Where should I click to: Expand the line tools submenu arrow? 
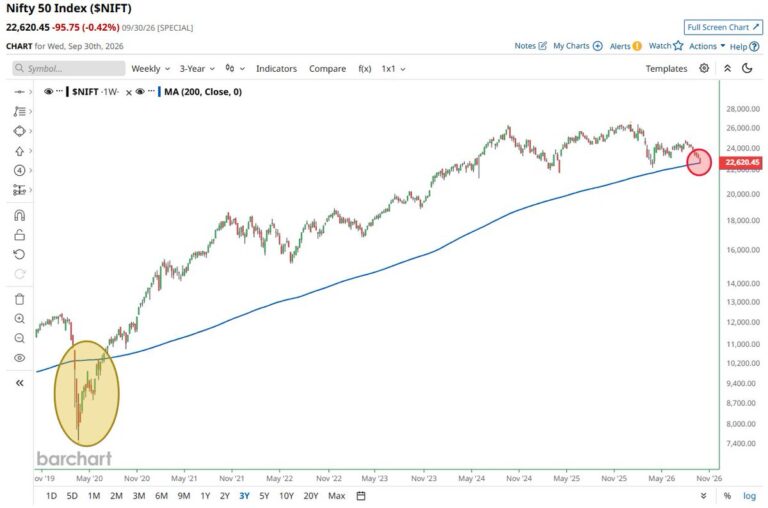(30, 111)
